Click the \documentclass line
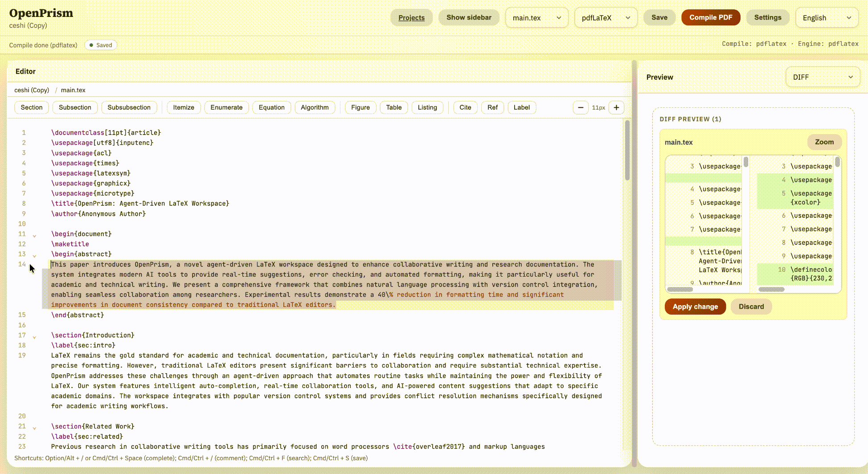Screen dimensions: 868x474 [106, 133]
